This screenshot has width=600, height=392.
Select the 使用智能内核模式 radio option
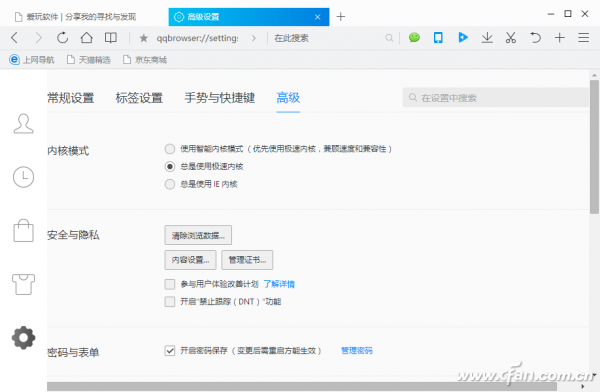pyautogui.click(x=170, y=149)
